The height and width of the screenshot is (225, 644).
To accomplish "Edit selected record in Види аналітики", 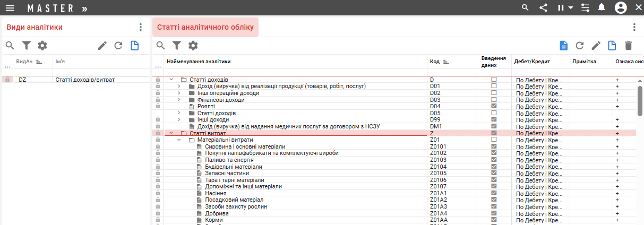I will click(102, 46).
